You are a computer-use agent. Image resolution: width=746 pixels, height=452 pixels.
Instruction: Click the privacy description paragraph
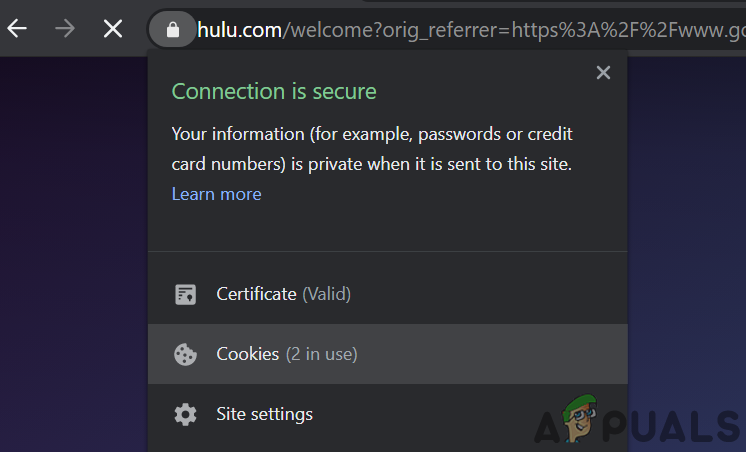pyautogui.click(x=372, y=149)
